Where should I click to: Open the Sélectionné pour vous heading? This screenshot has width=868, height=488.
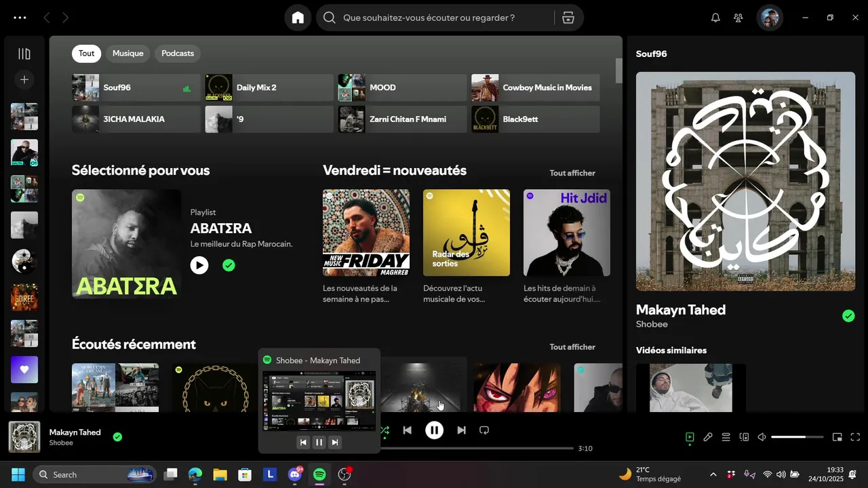(140, 170)
